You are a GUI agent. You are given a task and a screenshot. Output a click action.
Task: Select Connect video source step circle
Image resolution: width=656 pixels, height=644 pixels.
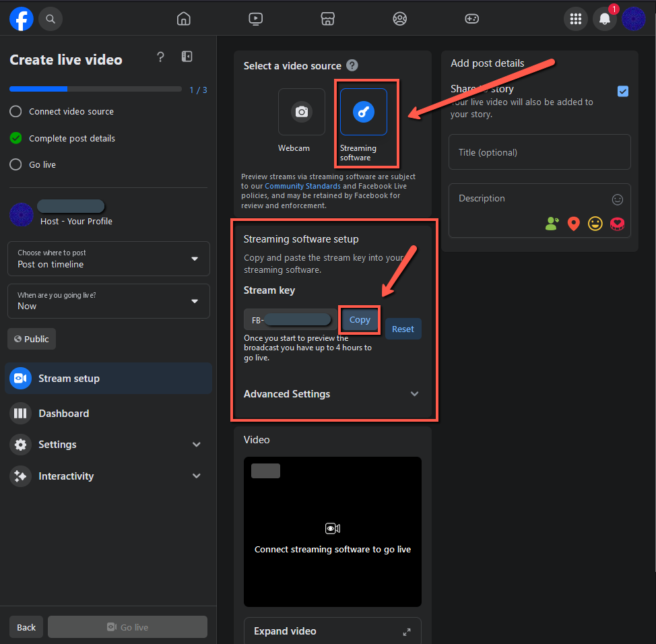15,111
